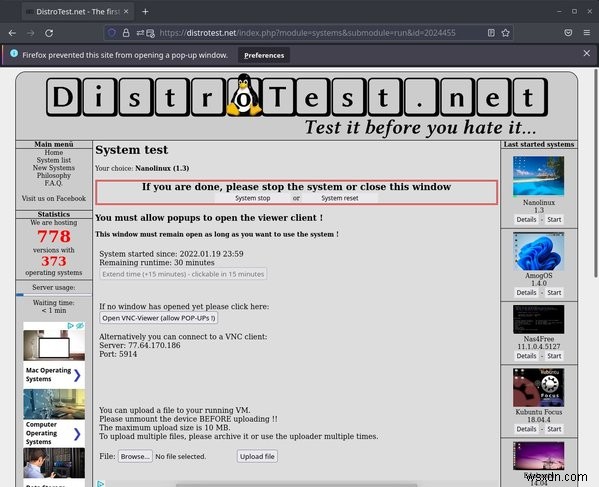This screenshot has width=599, height=487.
Task: Open Details for Nanolinux 1.3
Action: (526, 219)
